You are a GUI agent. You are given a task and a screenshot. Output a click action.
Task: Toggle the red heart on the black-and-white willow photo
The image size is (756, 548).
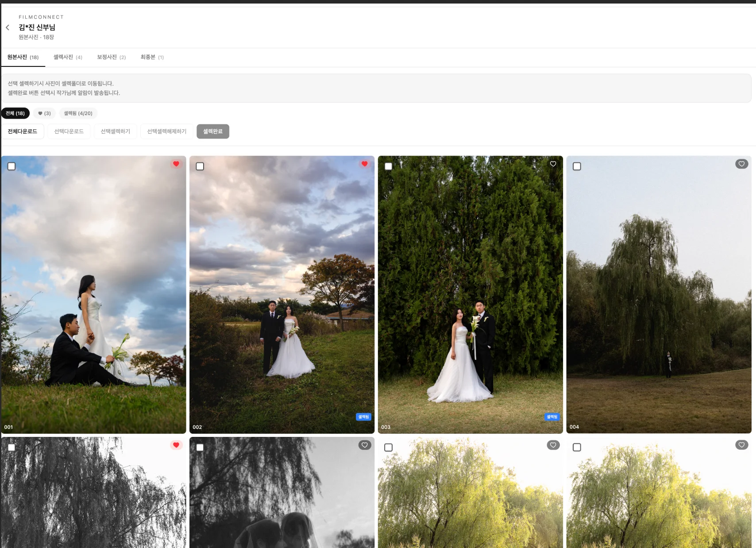click(x=176, y=445)
